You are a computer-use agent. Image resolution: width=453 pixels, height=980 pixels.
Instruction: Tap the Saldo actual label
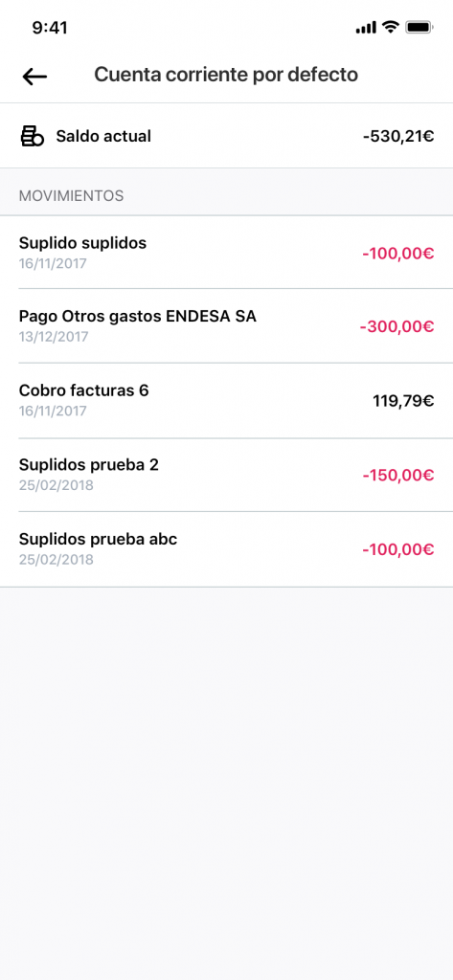[103, 136]
